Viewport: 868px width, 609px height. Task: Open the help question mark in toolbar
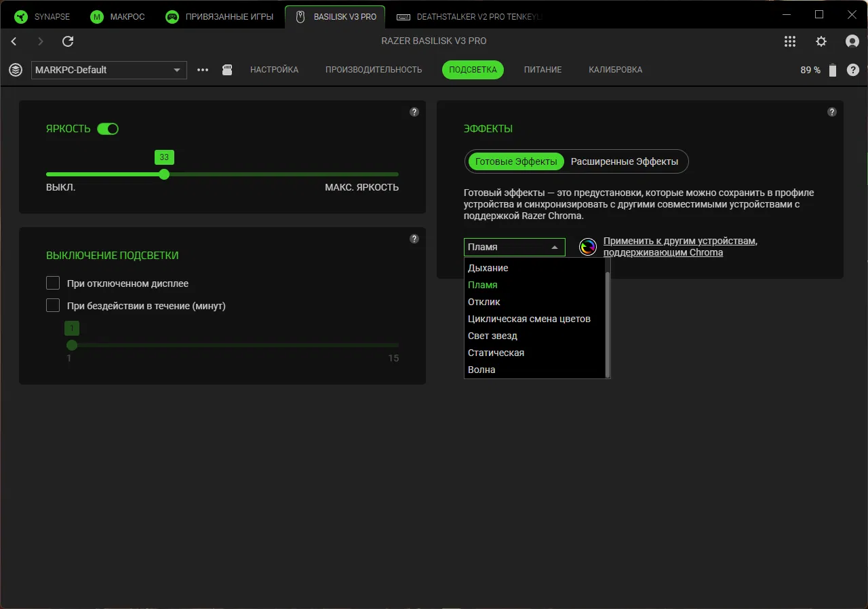click(853, 70)
